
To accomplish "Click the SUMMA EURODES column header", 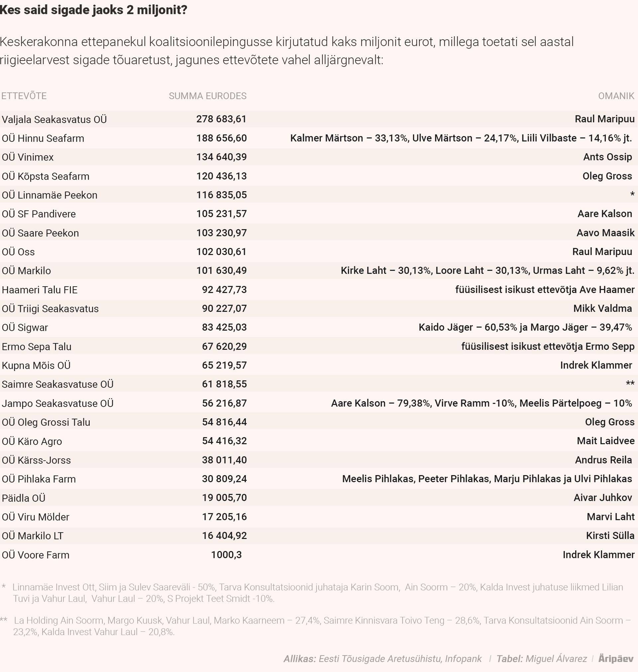I will coord(207,96).
